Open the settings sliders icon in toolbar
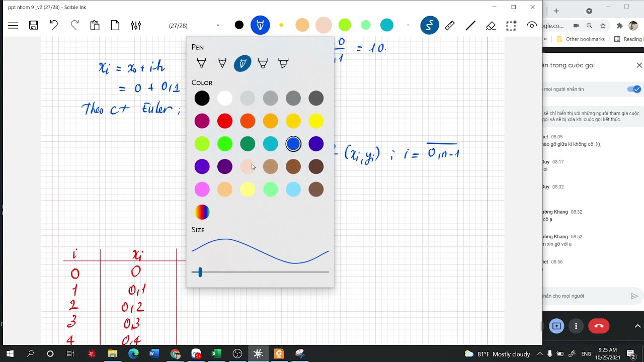644x362 pixels. click(136, 25)
